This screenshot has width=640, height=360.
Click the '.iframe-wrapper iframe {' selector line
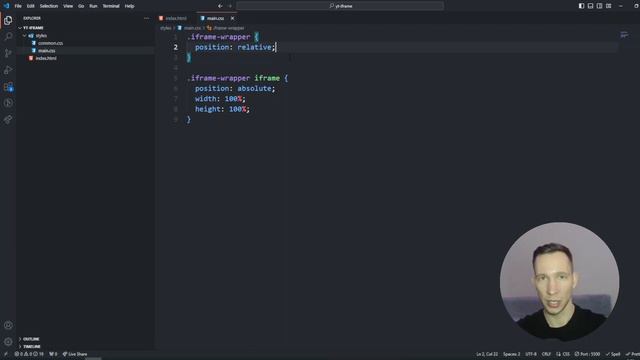238,78
